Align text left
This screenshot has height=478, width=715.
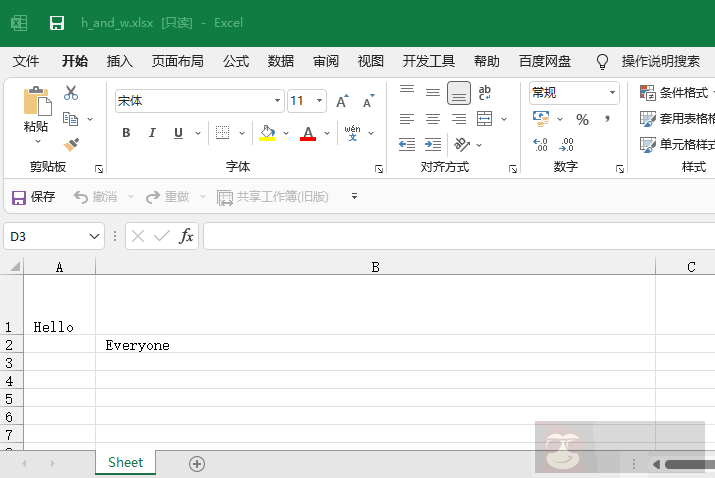click(407, 119)
